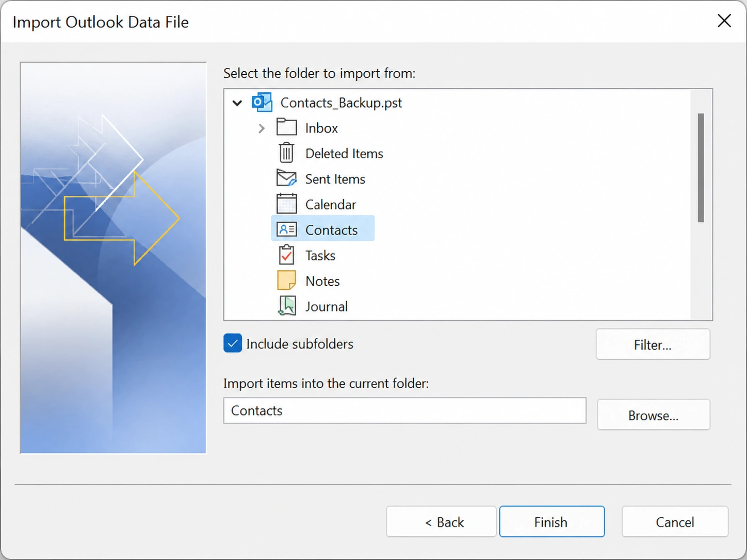This screenshot has width=747, height=560.
Task: Choose the Calendar folder label
Action: (331, 204)
